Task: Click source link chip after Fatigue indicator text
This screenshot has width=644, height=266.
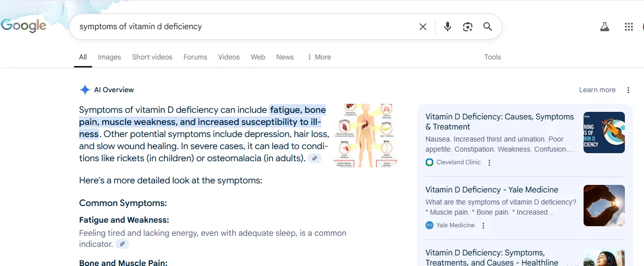Action: (122, 244)
